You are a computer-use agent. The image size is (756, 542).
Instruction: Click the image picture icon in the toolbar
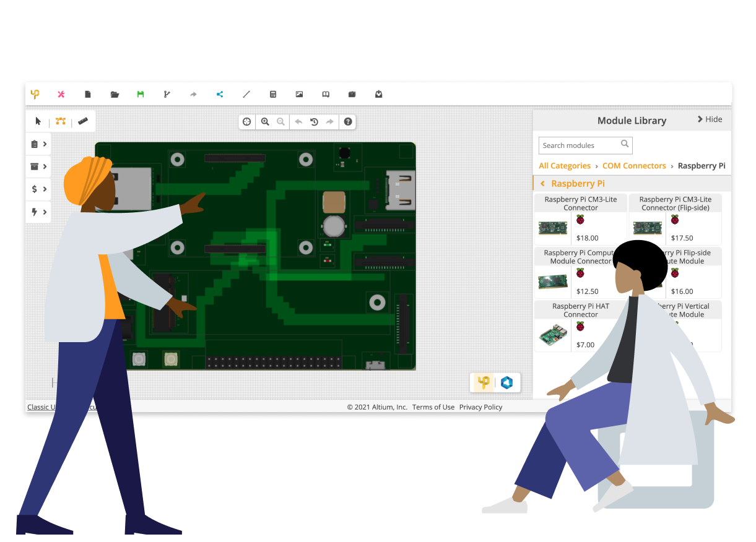[299, 94]
